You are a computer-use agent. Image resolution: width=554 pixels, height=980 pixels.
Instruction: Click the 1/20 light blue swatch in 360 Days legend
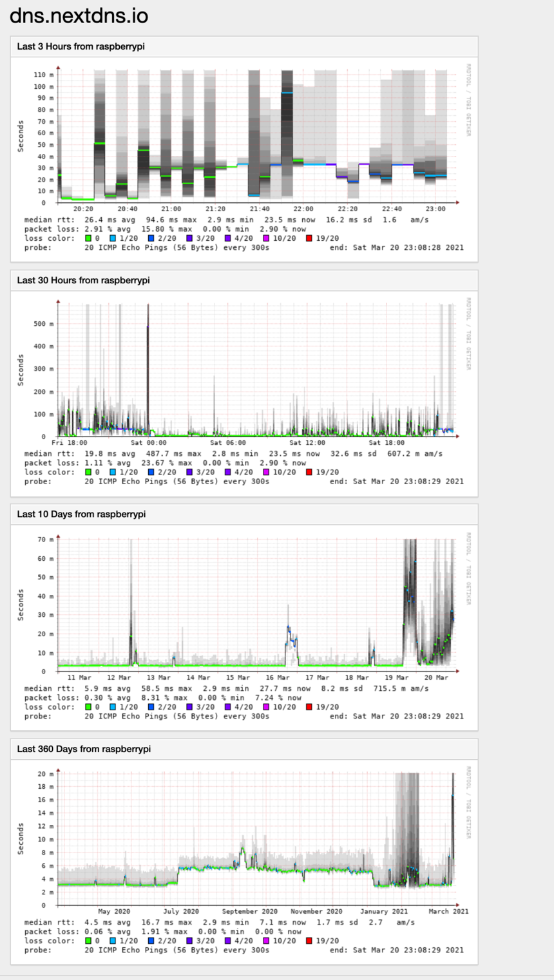click(113, 941)
